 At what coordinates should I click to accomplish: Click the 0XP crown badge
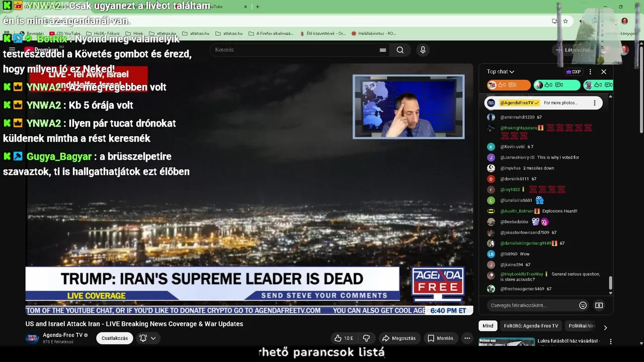tap(574, 72)
